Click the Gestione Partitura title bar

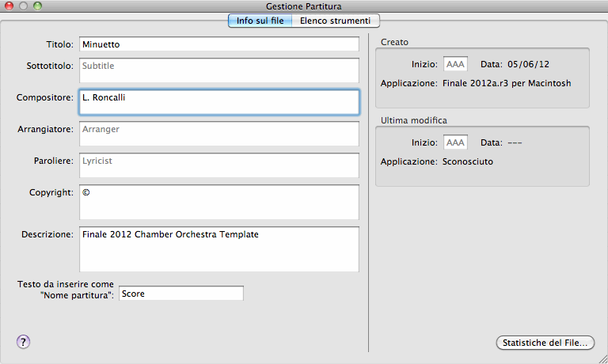(304, 6)
